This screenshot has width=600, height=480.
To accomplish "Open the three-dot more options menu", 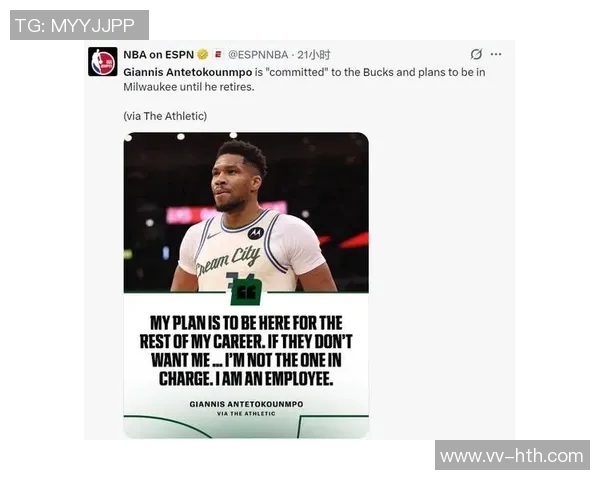I will (496, 54).
